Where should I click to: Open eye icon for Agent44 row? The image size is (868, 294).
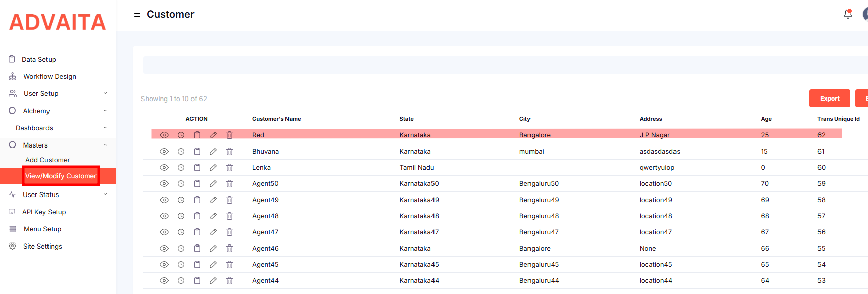pos(164,281)
